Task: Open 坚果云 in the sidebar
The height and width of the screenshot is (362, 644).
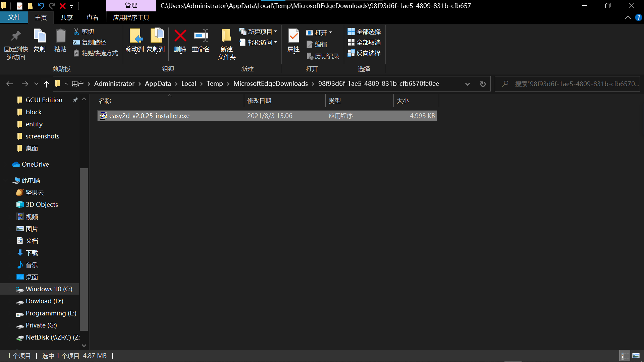Action: (x=30, y=192)
